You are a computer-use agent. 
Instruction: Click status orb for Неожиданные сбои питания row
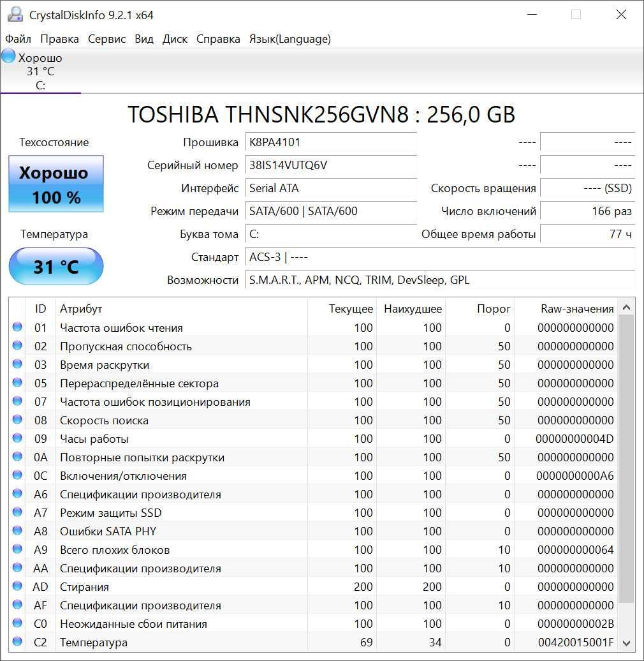click(17, 623)
